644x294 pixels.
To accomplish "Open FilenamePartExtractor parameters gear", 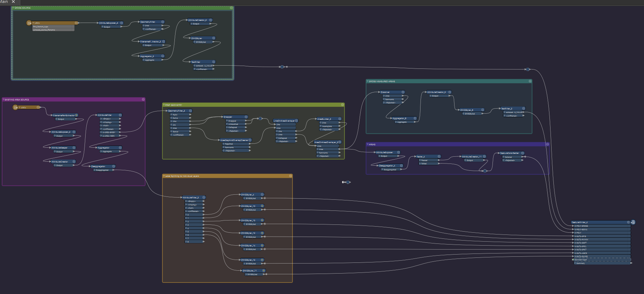I will tap(76, 115).
